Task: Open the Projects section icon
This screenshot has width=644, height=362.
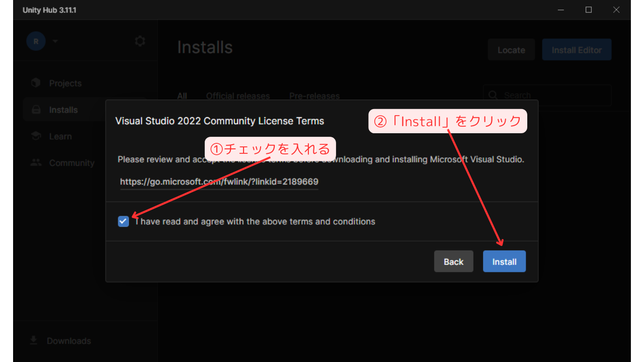Action: click(x=35, y=82)
